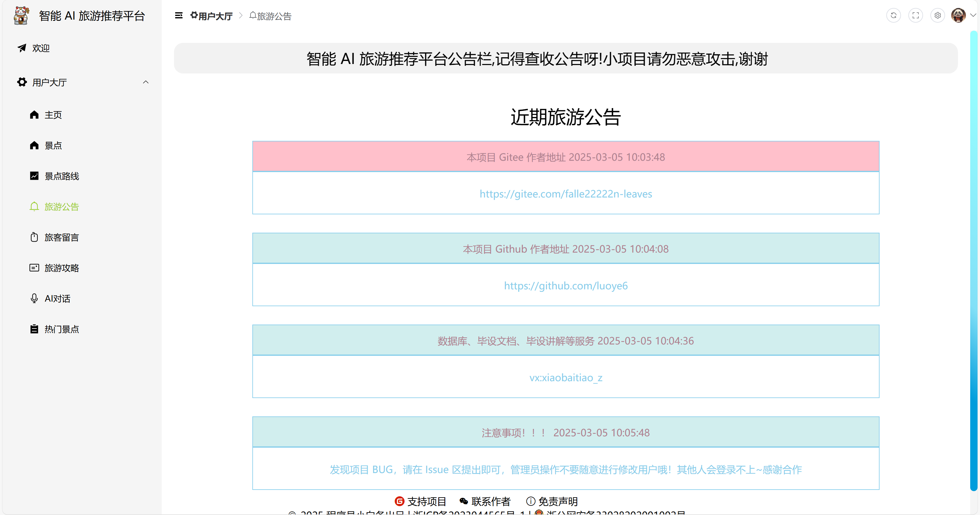Open the settings gear icon
This screenshot has width=980, height=515.
(x=937, y=16)
